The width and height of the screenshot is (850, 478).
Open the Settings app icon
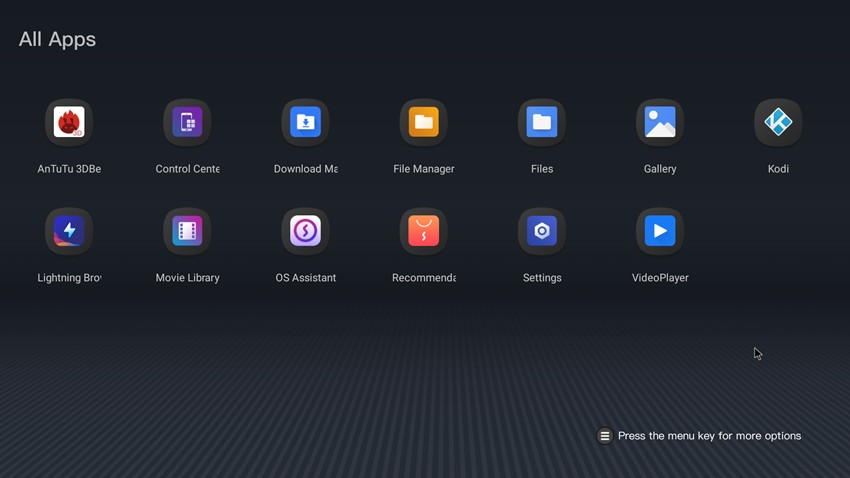(x=542, y=232)
